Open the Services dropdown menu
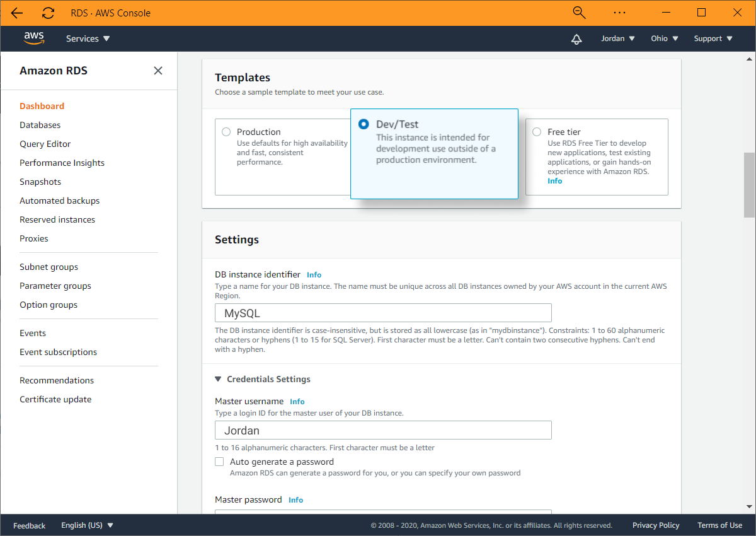This screenshot has width=756, height=536. coord(88,38)
